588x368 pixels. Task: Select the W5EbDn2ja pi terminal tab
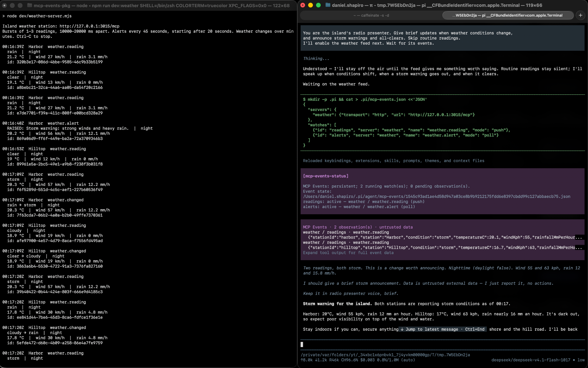tap(508, 15)
